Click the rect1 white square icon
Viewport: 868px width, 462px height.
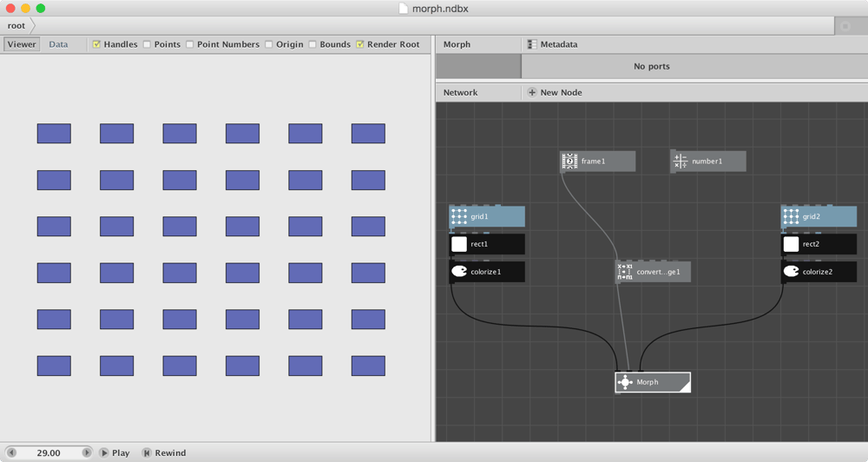459,244
